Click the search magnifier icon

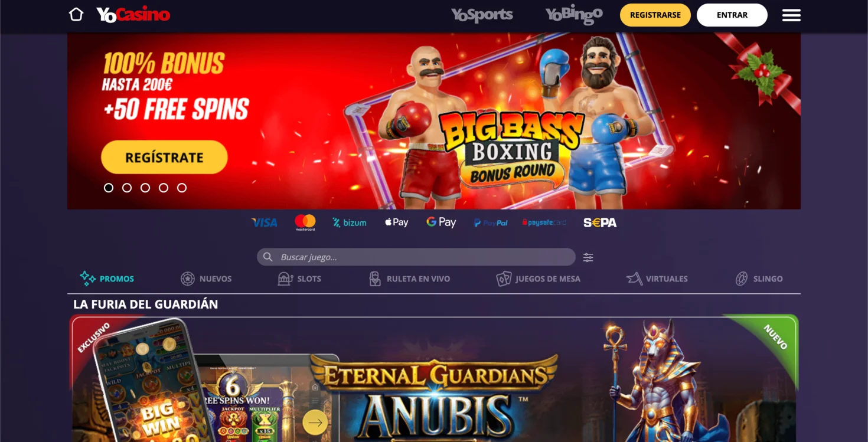[267, 257]
